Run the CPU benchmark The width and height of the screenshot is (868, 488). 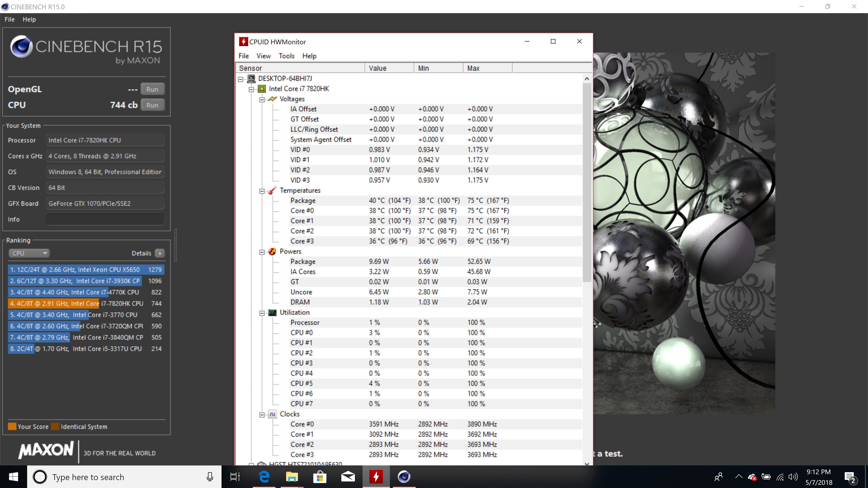152,105
